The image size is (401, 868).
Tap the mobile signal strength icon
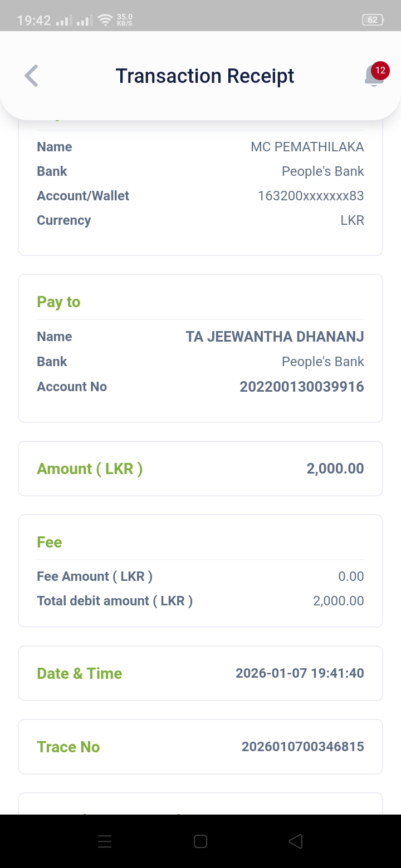click(65, 21)
